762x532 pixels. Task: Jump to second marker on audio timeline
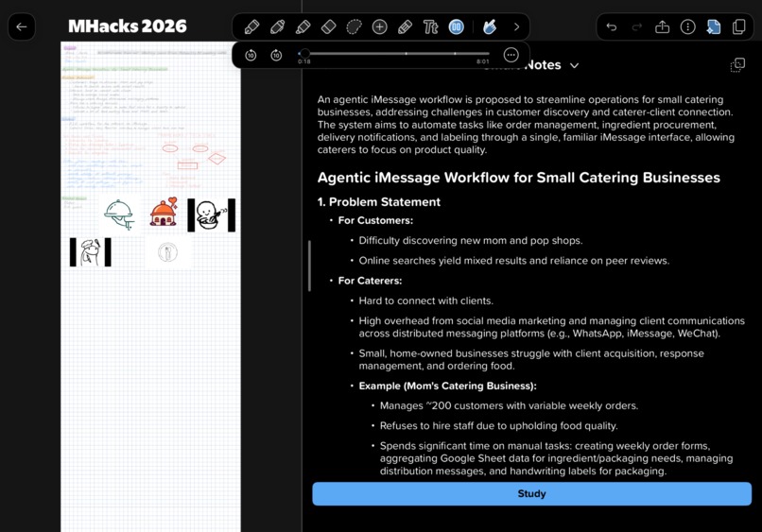[455, 54]
